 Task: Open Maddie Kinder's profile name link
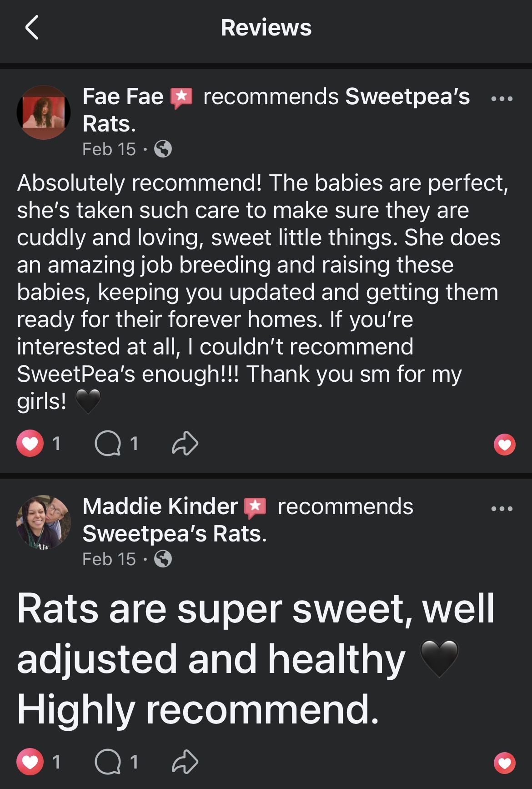tap(160, 506)
